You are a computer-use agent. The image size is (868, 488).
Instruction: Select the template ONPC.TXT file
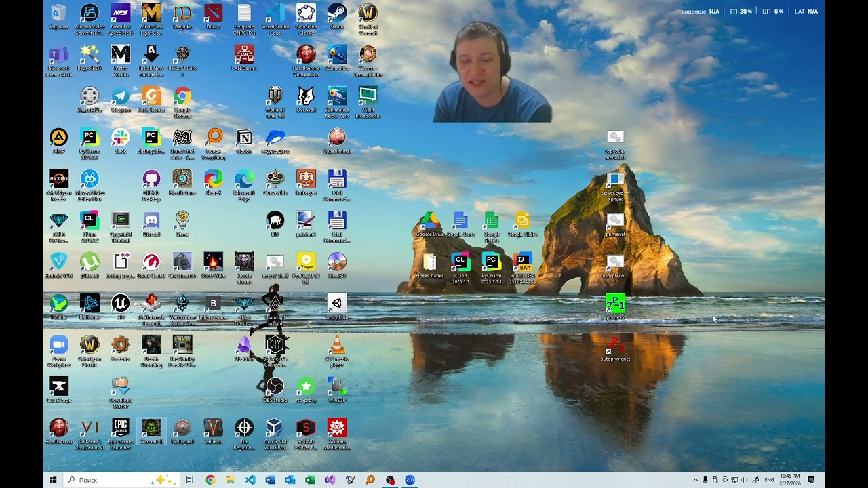(244, 20)
